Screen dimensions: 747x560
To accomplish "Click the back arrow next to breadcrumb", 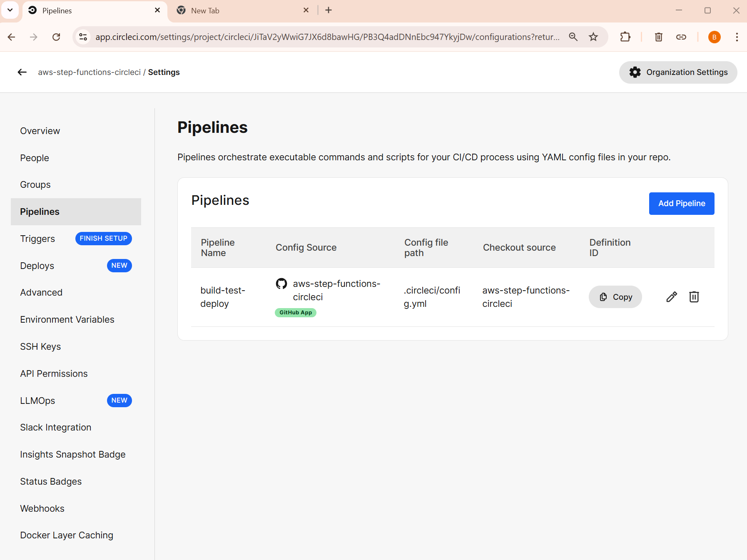I will pos(22,72).
